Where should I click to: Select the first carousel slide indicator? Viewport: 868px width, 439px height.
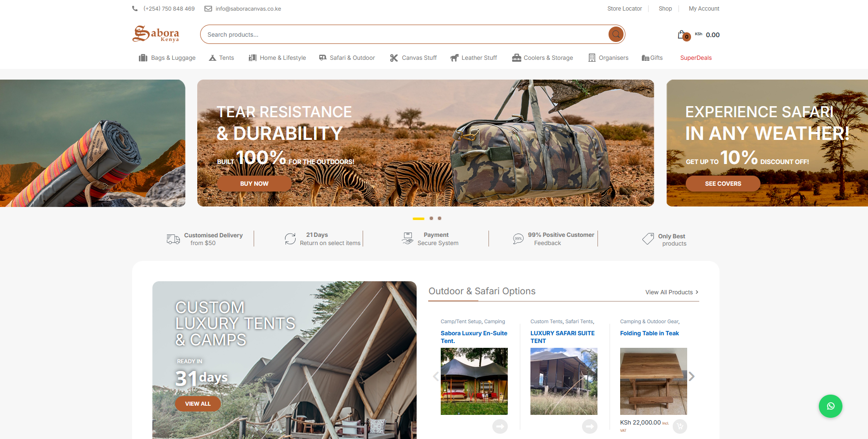click(418, 219)
